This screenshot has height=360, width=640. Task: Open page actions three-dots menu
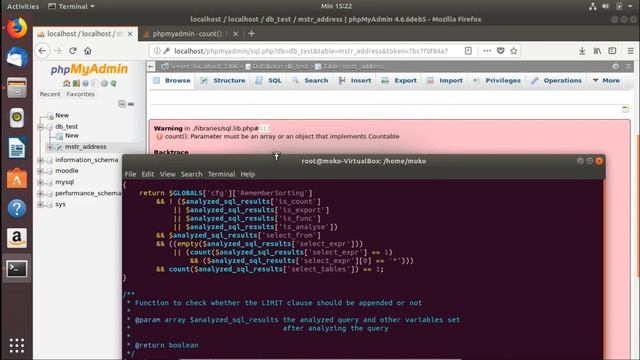coord(487,51)
